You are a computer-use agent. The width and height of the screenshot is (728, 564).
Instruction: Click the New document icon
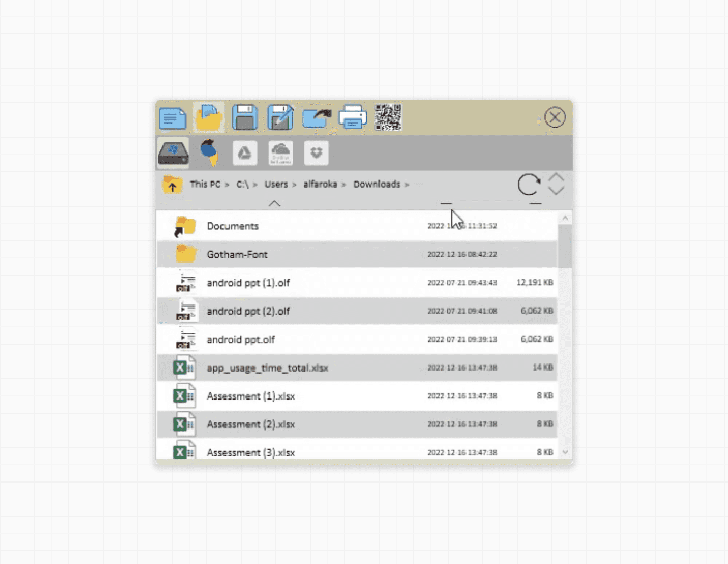click(x=173, y=118)
